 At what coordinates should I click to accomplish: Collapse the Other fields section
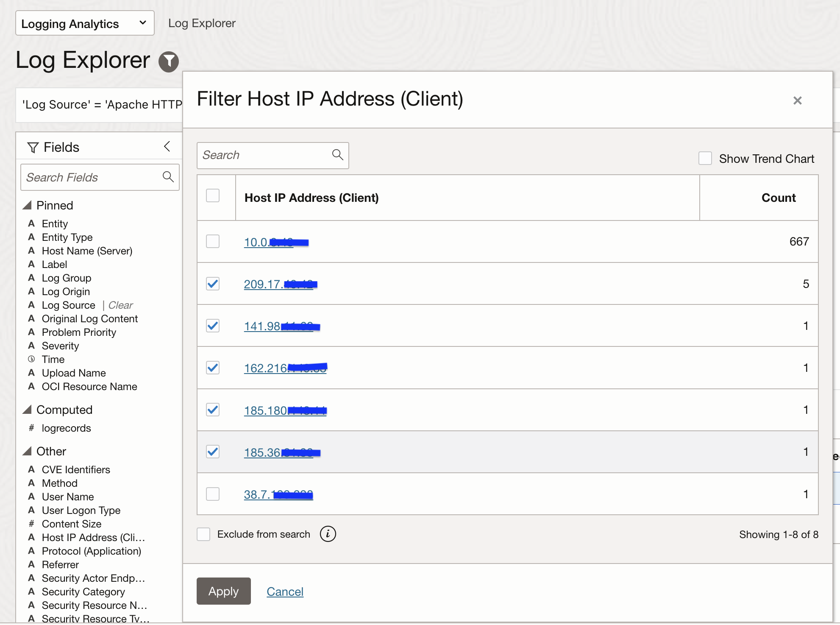click(x=28, y=451)
